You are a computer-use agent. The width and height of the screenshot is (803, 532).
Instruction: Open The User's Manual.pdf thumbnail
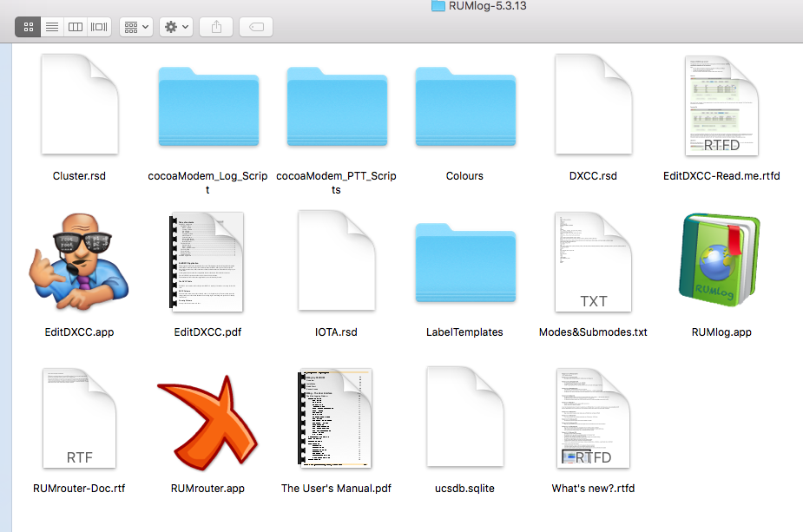[336, 421]
